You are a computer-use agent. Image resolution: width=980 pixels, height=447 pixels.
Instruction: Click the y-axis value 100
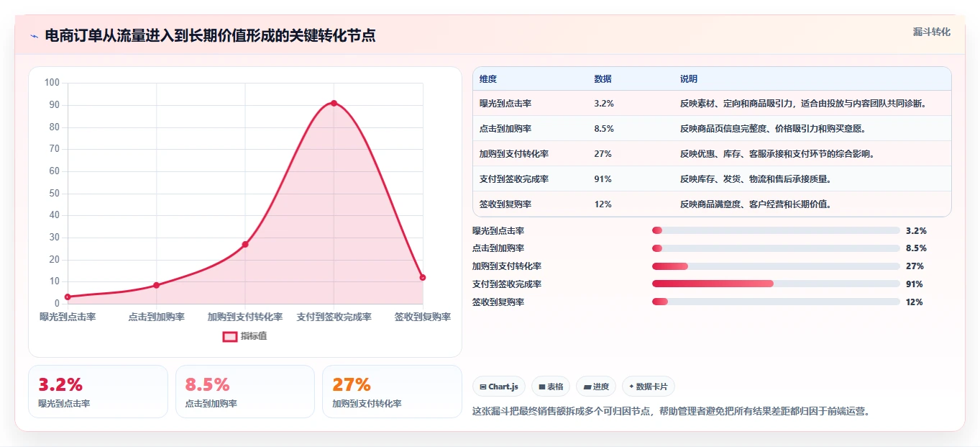tap(52, 83)
